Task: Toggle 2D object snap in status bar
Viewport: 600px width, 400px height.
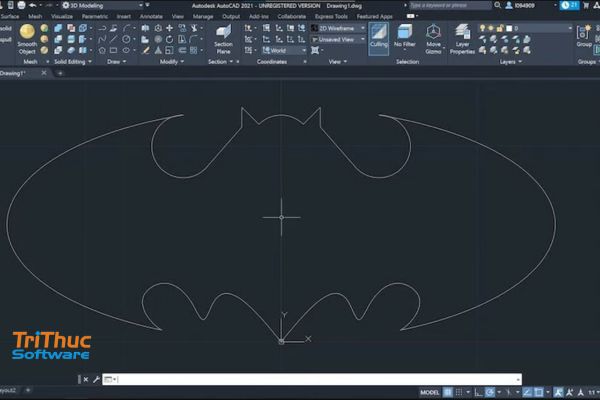Action: pyautogui.click(x=539, y=392)
